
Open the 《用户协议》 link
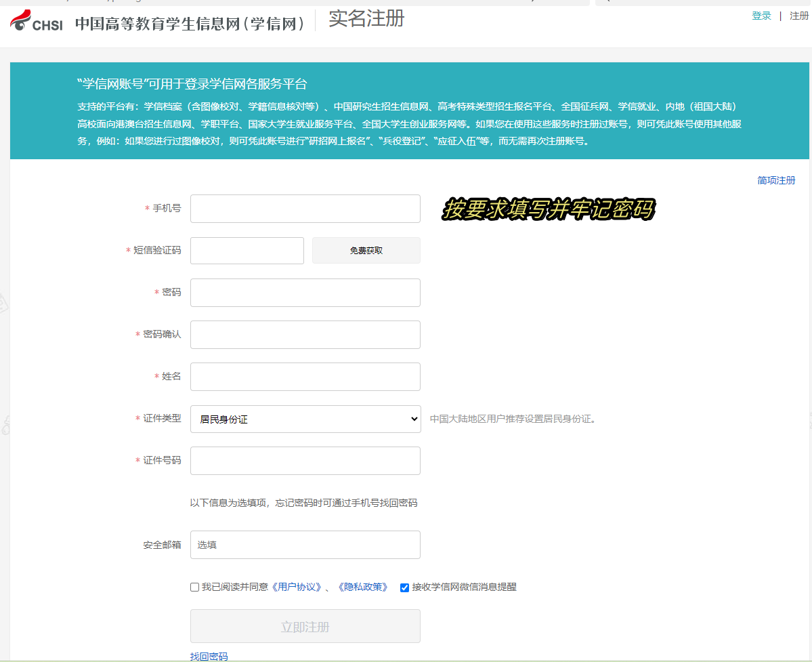297,587
